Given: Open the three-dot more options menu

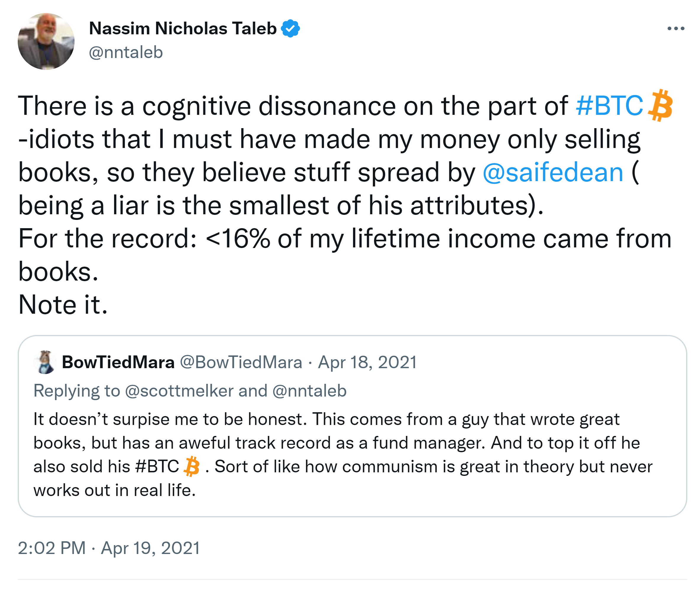Looking at the screenshot, I should (x=675, y=28).
